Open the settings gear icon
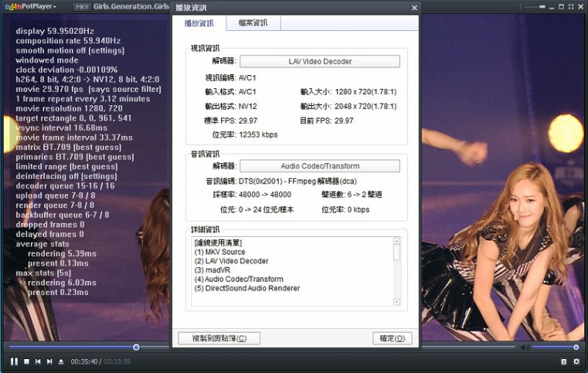588x373 pixels. coord(576,361)
